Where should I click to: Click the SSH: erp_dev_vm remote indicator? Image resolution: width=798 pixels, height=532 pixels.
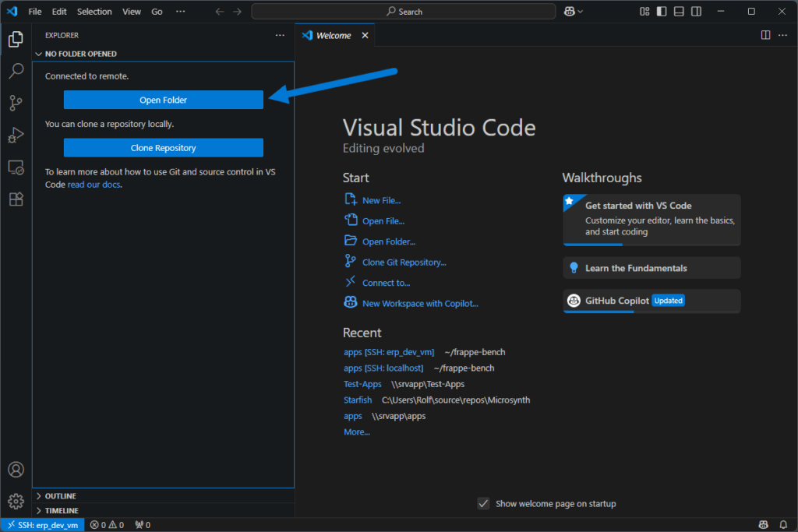coord(42,525)
